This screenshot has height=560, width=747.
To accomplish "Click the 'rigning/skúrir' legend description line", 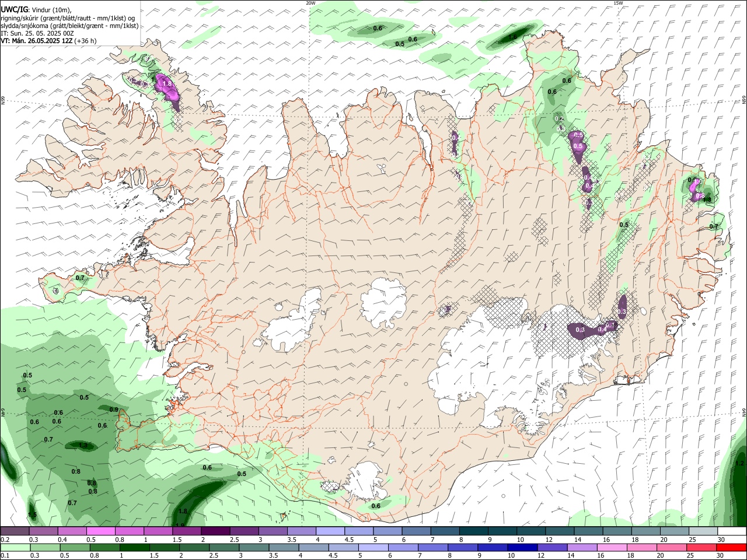I will click(68, 18).
